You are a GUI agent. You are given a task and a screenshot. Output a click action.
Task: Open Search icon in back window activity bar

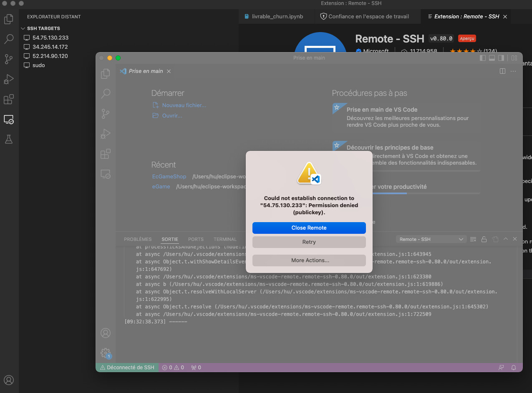coord(9,39)
